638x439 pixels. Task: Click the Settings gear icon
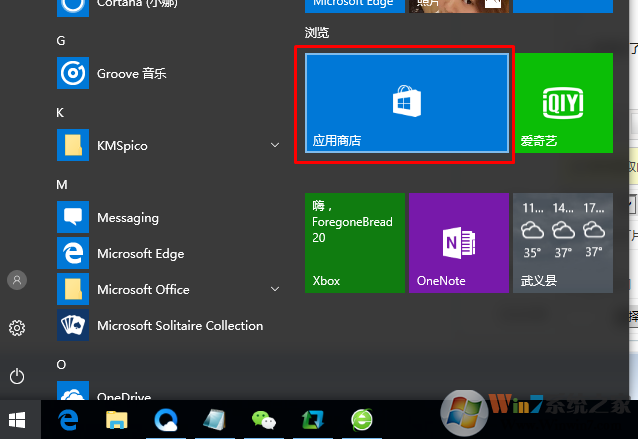pyautogui.click(x=17, y=328)
